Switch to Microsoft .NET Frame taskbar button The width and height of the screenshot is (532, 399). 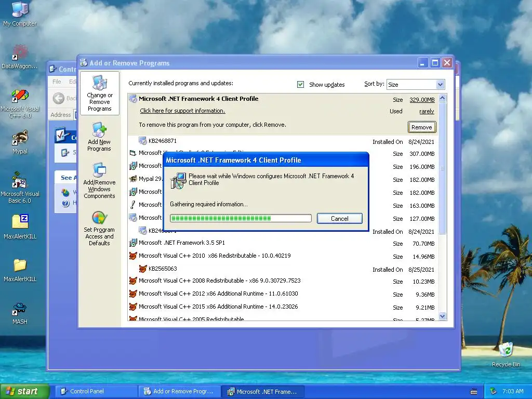pos(263,392)
